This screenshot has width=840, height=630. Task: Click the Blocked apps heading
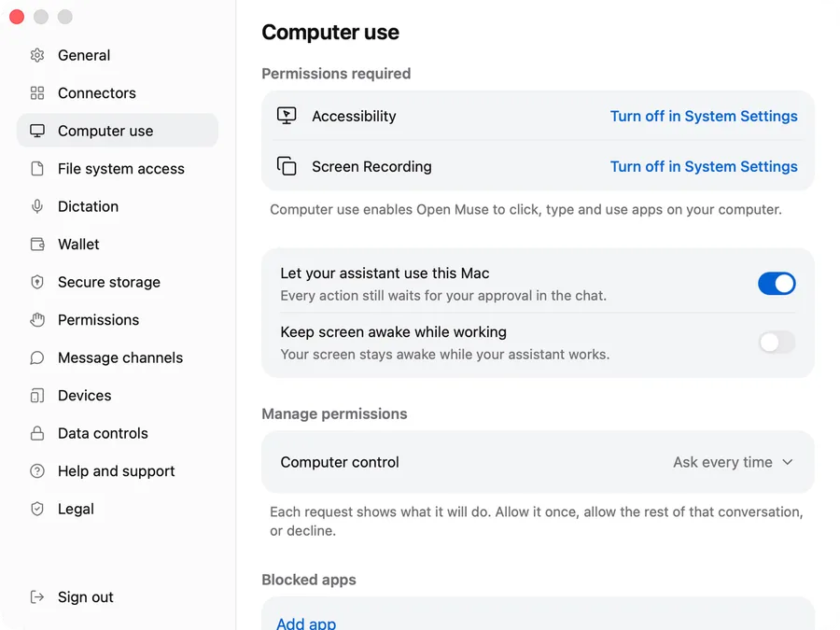tap(309, 580)
